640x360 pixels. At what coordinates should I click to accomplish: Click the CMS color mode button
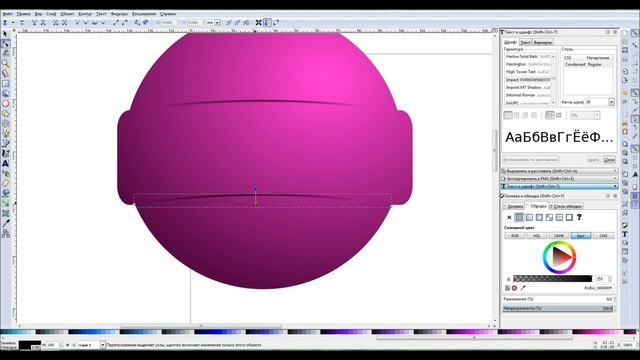(603, 236)
